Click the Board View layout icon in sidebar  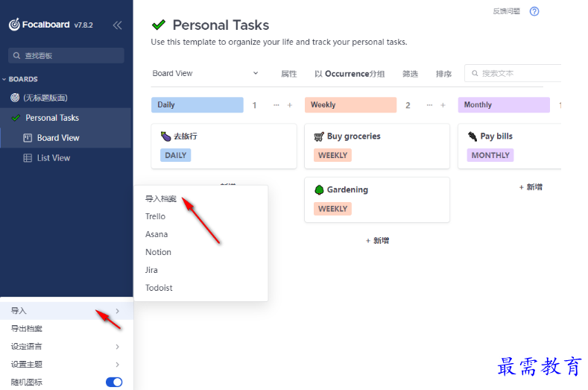pos(28,138)
